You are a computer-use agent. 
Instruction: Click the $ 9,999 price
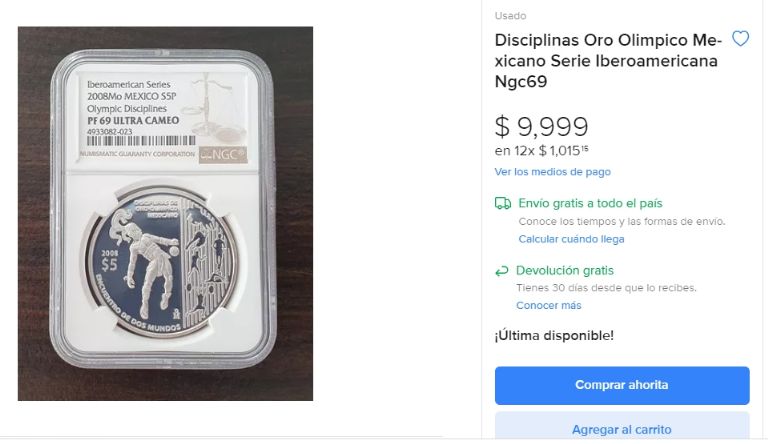(541, 127)
